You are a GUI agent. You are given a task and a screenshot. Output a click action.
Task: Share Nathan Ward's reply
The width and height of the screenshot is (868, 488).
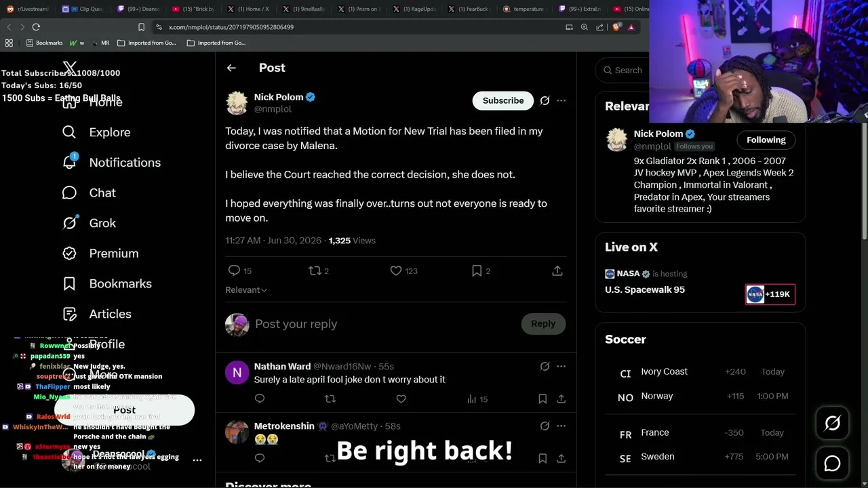(x=561, y=399)
